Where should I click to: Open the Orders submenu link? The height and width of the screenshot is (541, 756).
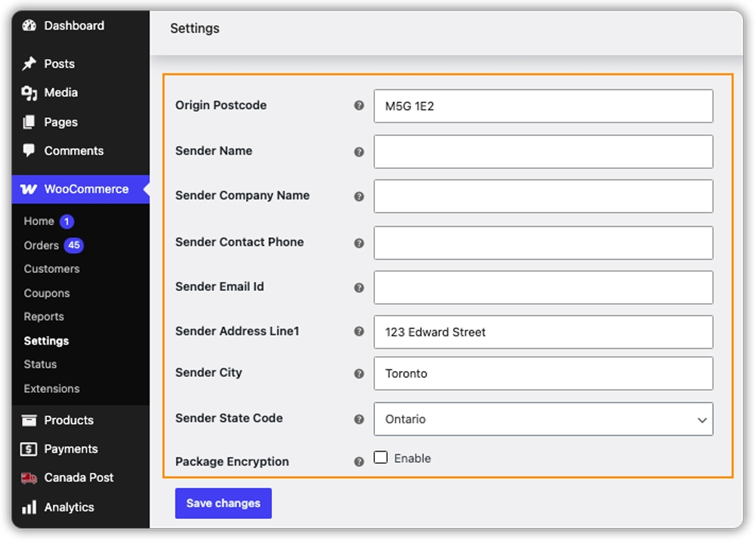[x=42, y=246]
